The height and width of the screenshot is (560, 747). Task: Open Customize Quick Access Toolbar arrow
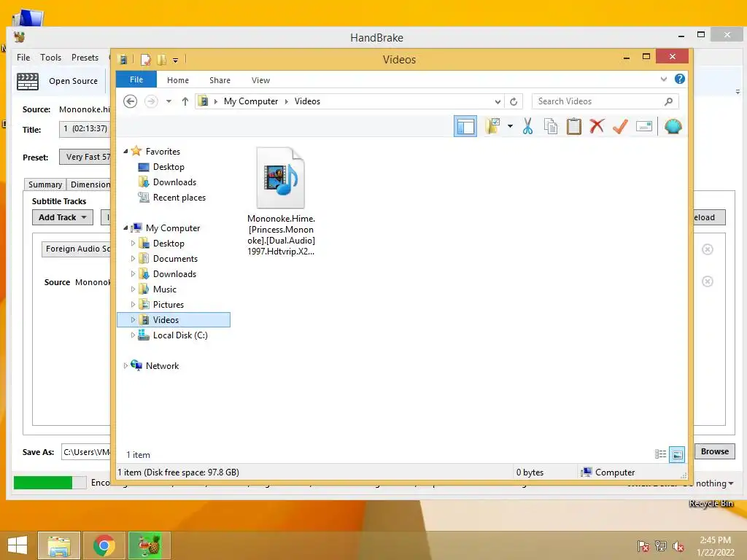point(175,60)
